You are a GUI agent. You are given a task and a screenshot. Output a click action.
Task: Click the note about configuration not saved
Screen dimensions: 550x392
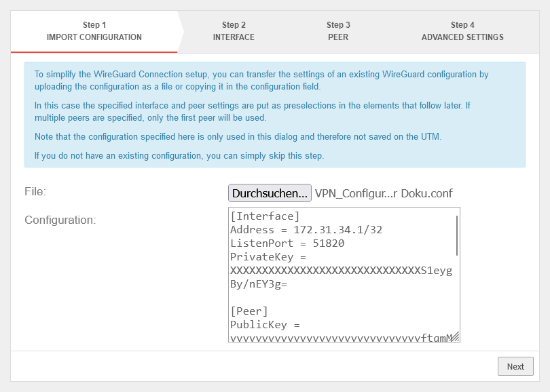coord(238,136)
